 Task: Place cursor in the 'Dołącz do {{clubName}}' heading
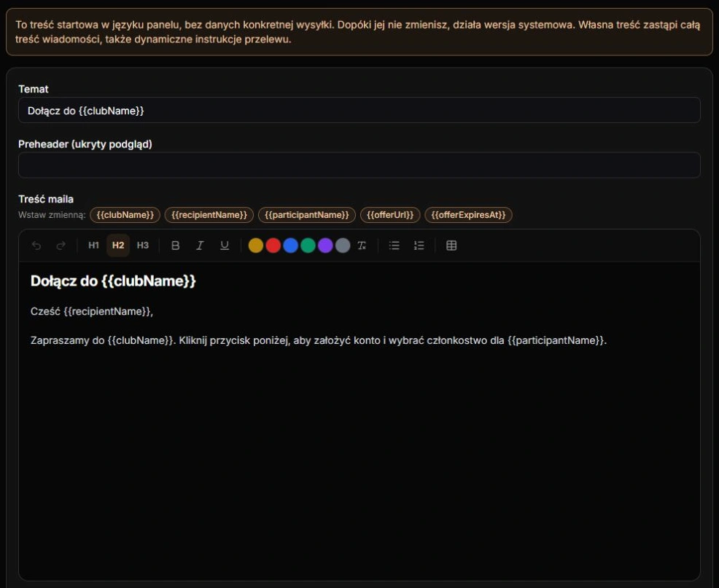pos(113,281)
